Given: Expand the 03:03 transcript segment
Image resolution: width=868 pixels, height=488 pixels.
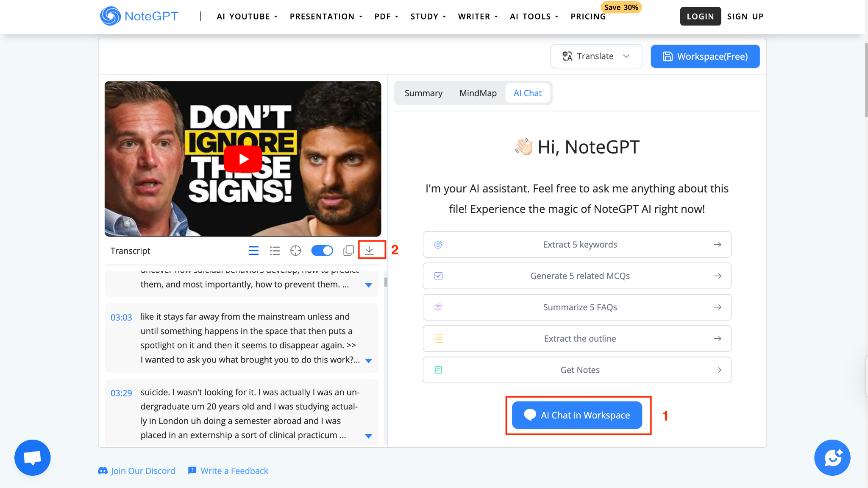Looking at the screenshot, I should 368,360.
